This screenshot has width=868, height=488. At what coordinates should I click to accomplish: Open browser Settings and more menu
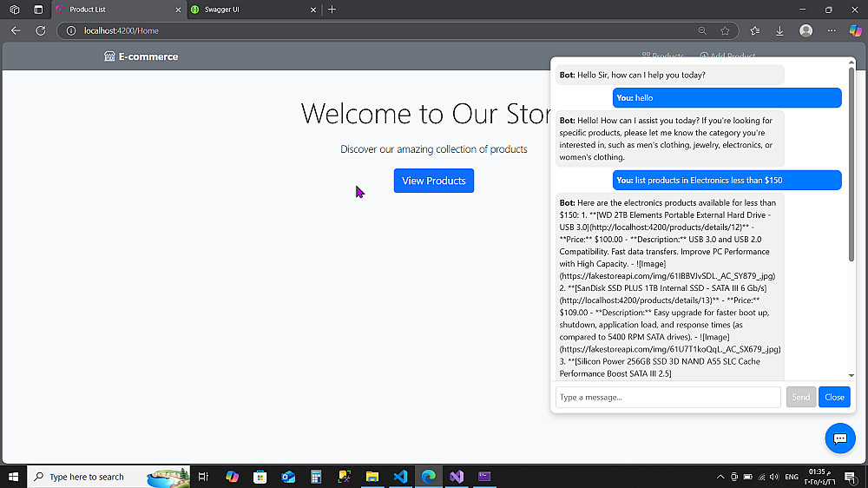pyautogui.click(x=832, y=30)
